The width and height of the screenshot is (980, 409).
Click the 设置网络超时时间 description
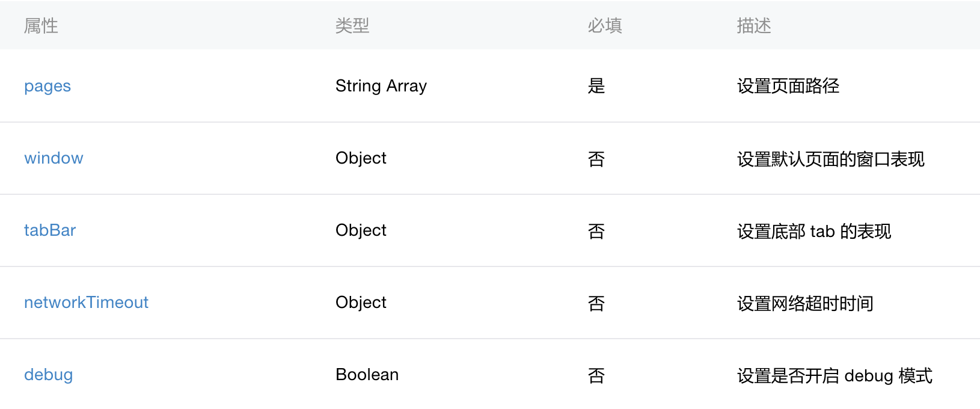(805, 303)
